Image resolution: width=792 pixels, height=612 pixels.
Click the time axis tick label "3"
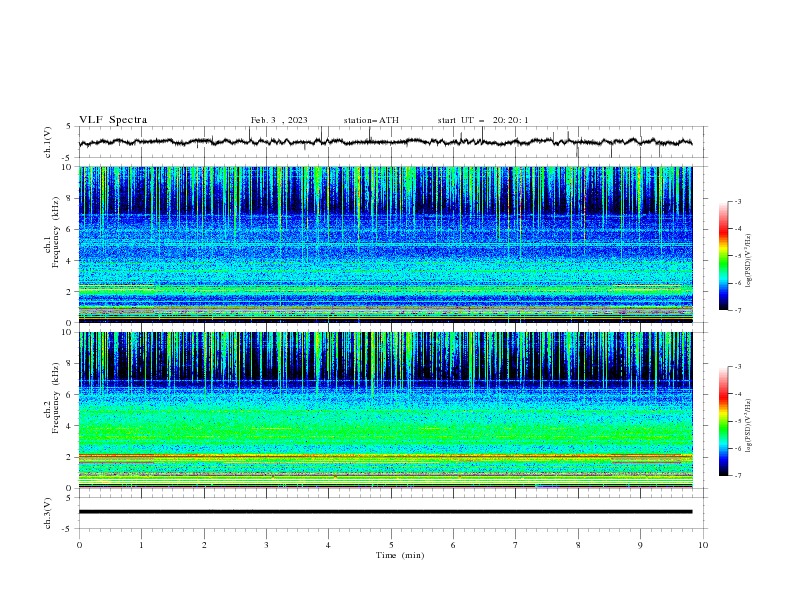(x=266, y=545)
